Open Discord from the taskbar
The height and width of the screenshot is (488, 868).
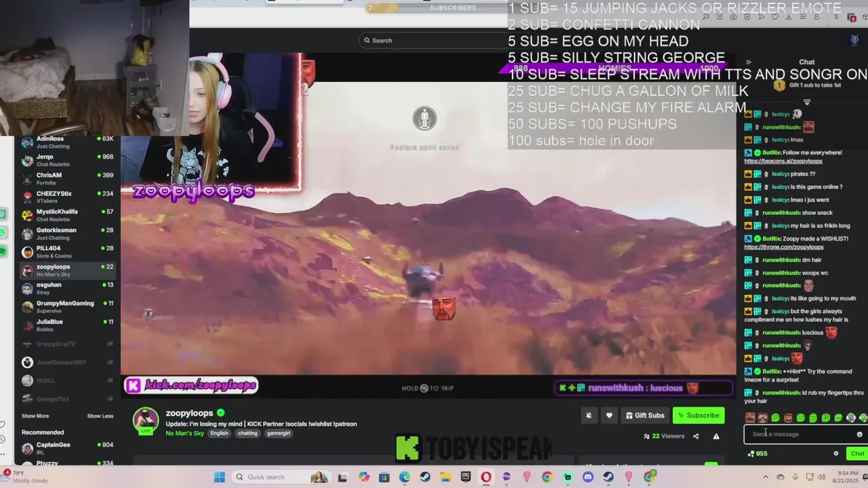click(588, 477)
